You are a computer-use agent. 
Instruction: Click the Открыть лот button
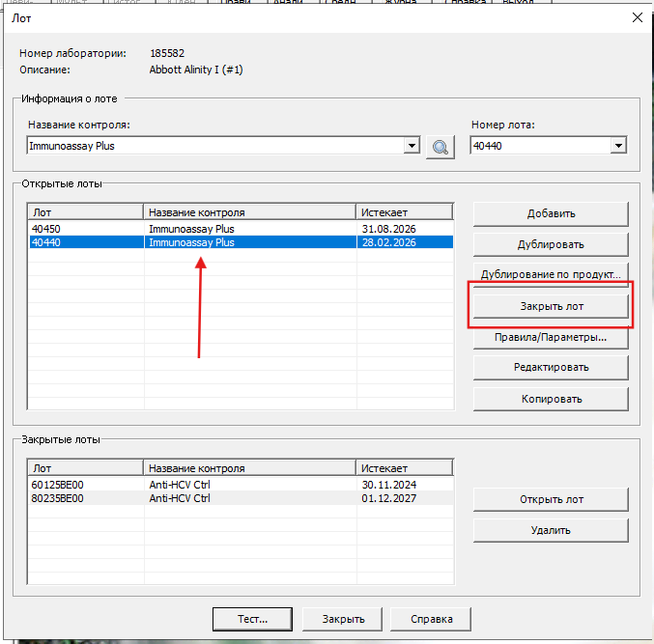coord(551,499)
